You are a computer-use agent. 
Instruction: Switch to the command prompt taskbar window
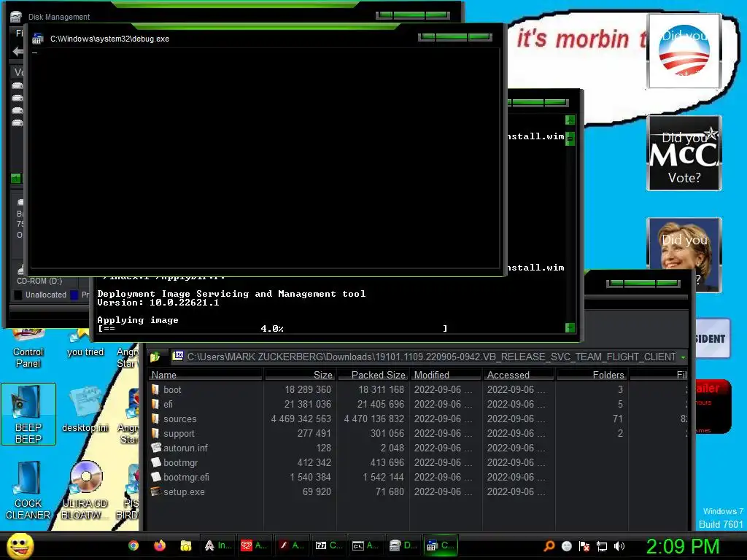click(x=365, y=545)
